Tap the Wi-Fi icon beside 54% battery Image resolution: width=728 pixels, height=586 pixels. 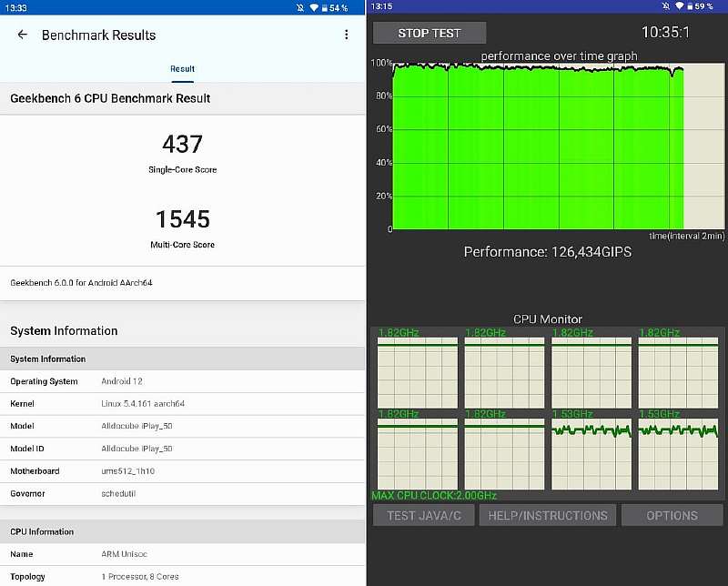pos(313,7)
